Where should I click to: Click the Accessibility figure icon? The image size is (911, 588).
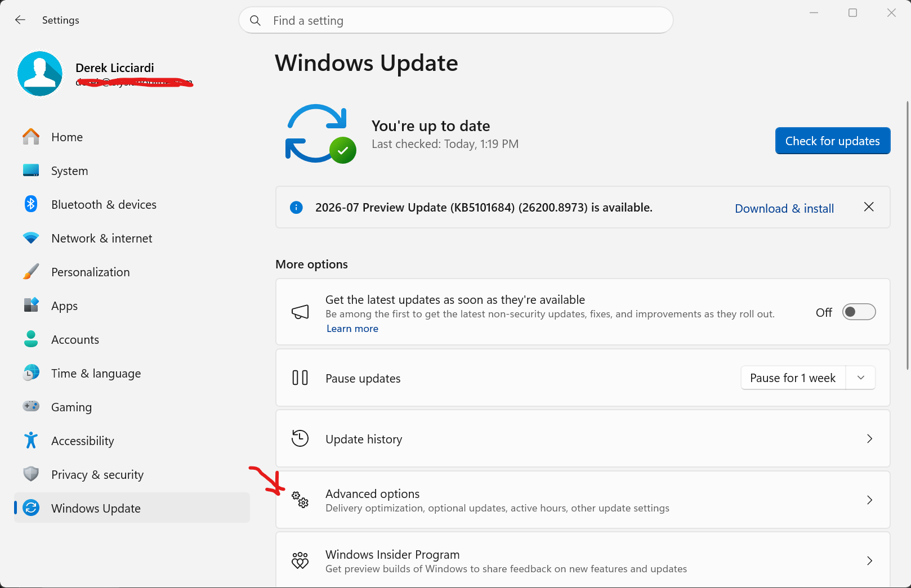click(x=31, y=440)
